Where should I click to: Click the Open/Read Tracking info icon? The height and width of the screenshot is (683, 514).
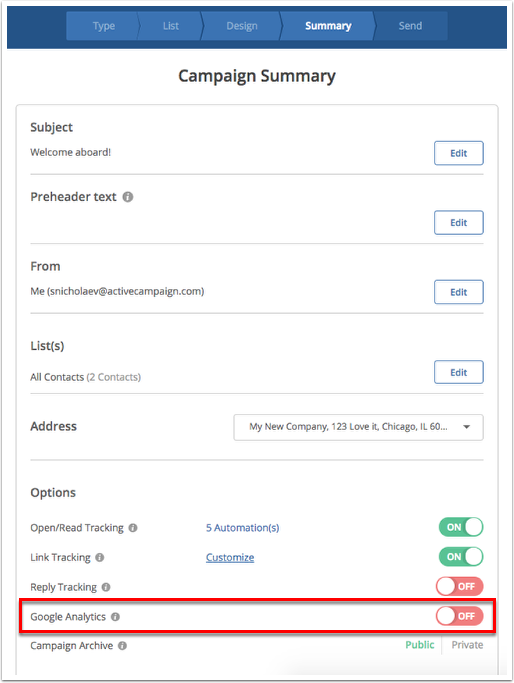click(133, 528)
